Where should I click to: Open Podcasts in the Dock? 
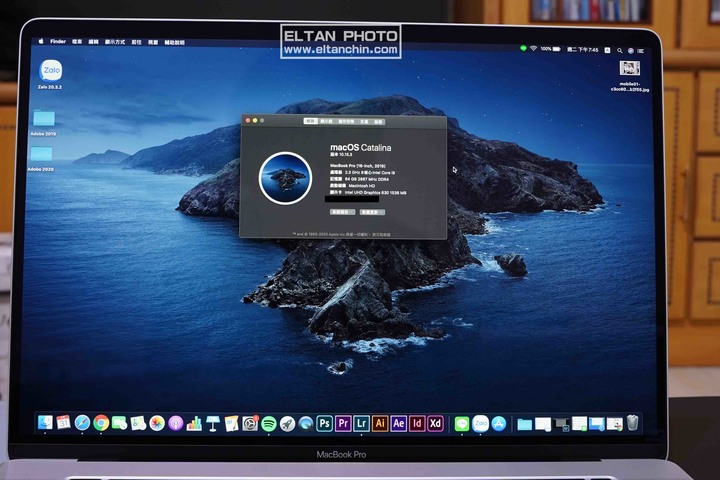[x=175, y=424]
